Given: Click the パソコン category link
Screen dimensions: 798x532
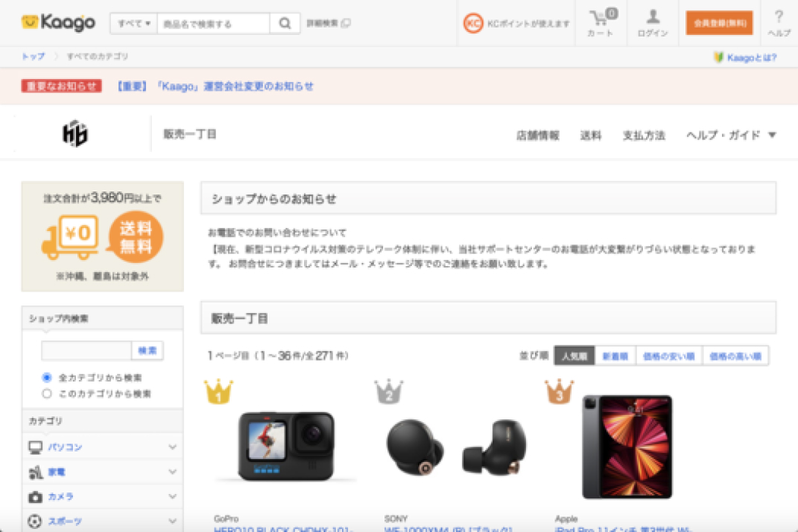Looking at the screenshot, I should pos(65,447).
